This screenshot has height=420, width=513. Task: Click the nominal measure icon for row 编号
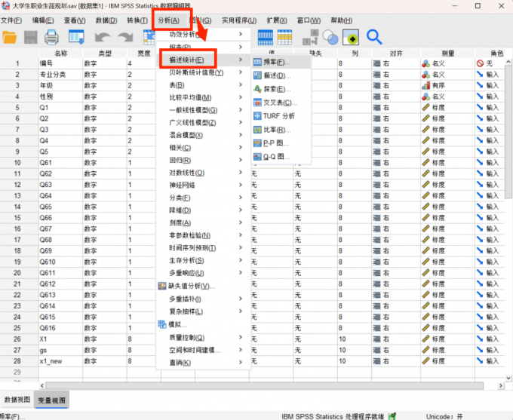coord(425,64)
